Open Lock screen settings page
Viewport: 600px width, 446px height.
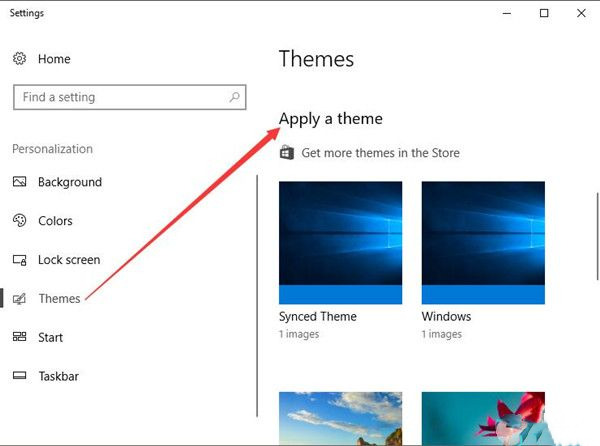[69, 260]
